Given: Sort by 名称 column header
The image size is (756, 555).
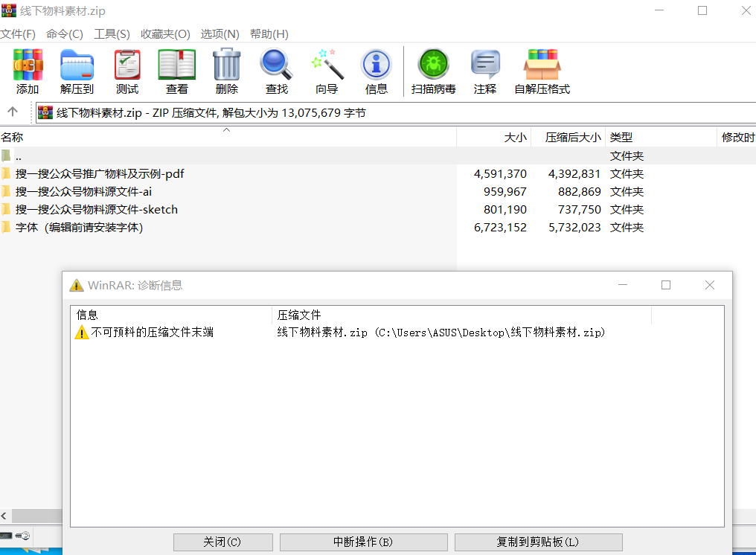Looking at the screenshot, I should click(x=228, y=138).
